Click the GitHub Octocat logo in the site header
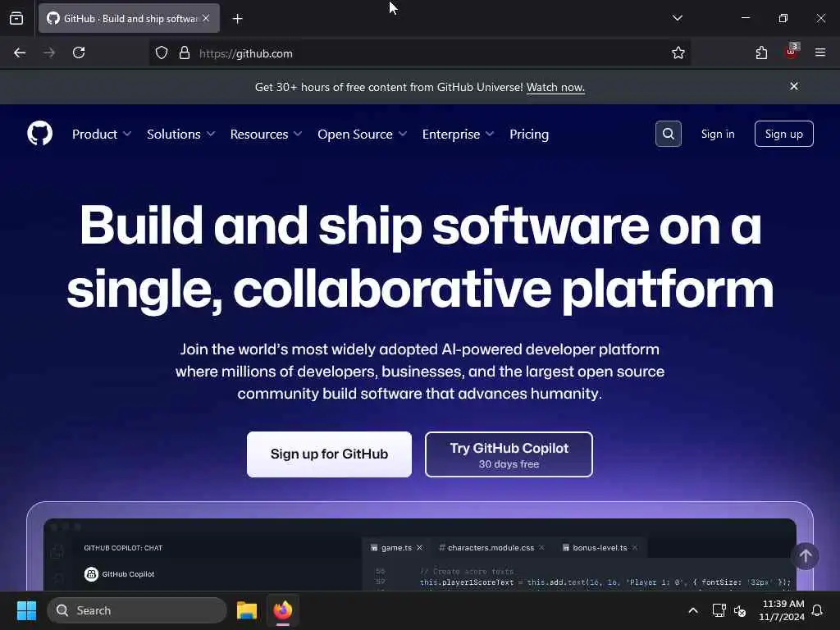This screenshot has width=840, height=630. tap(39, 134)
